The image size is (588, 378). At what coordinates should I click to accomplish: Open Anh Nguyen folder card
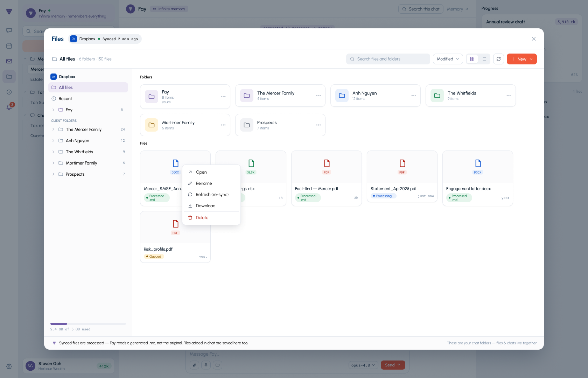point(376,96)
